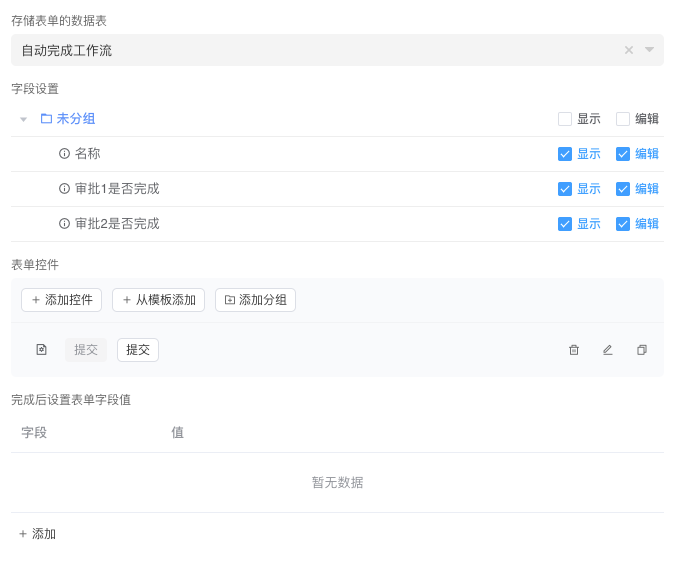Viewport: 681px width, 565px height.
Task: Click the info icon beside 名称
Action: point(64,154)
